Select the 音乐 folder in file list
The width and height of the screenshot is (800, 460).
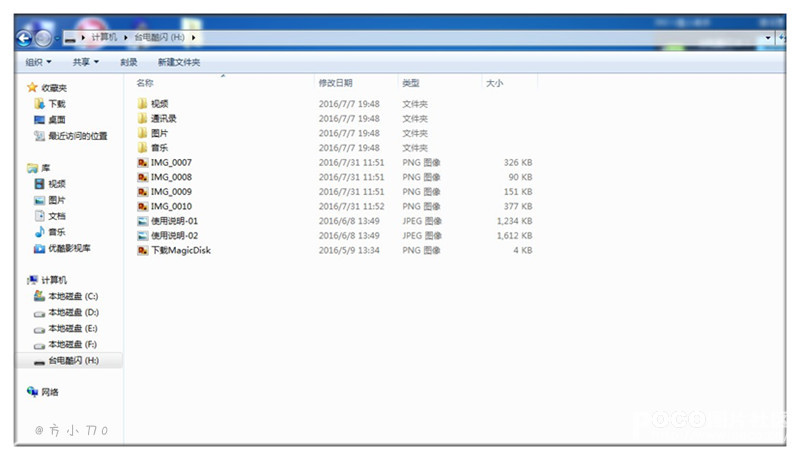click(159, 147)
